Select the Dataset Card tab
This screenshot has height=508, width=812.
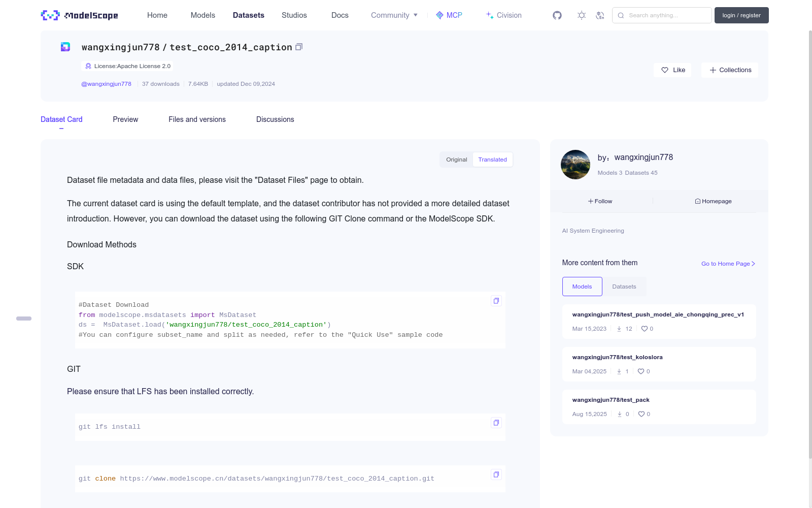tap(61, 119)
